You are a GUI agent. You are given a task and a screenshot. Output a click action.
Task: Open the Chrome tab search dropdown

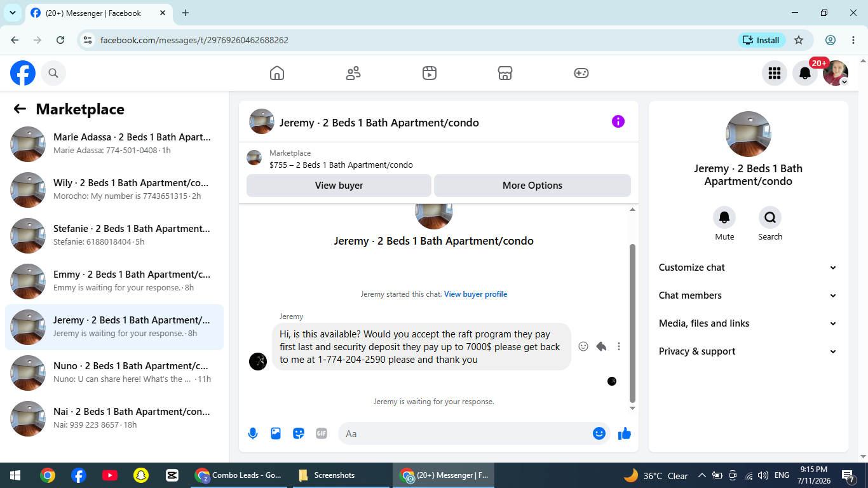pyautogui.click(x=12, y=13)
